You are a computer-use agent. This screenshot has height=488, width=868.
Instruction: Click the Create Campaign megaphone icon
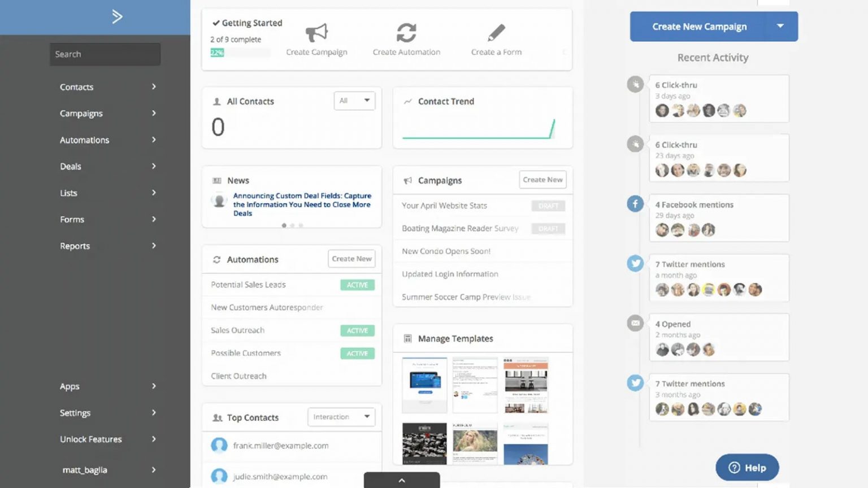[316, 33]
